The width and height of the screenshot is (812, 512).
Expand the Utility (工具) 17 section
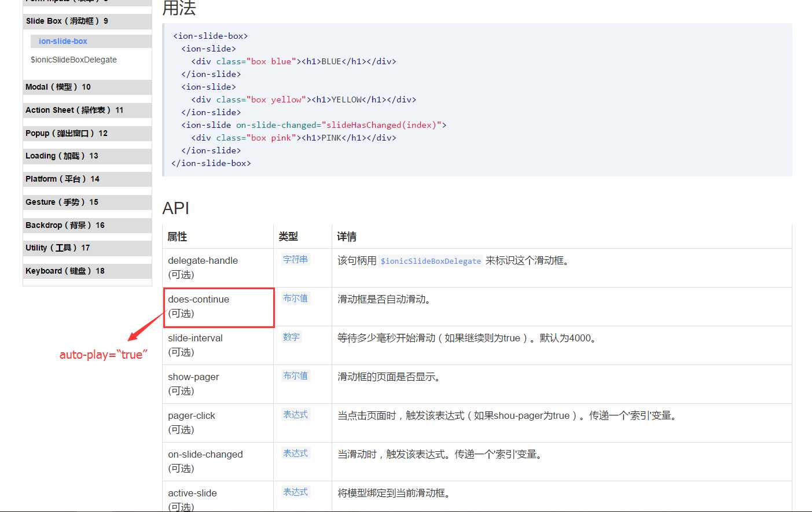click(87, 248)
